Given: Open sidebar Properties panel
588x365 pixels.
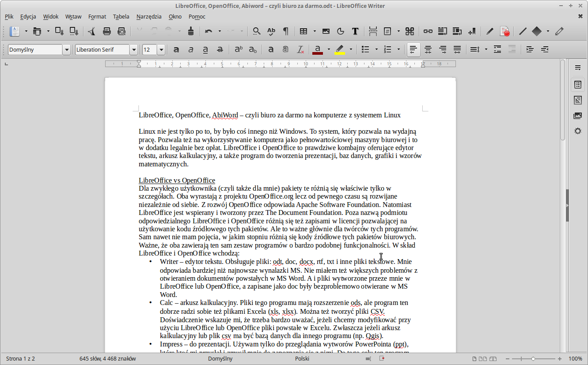Looking at the screenshot, I should (x=577, y=84).
